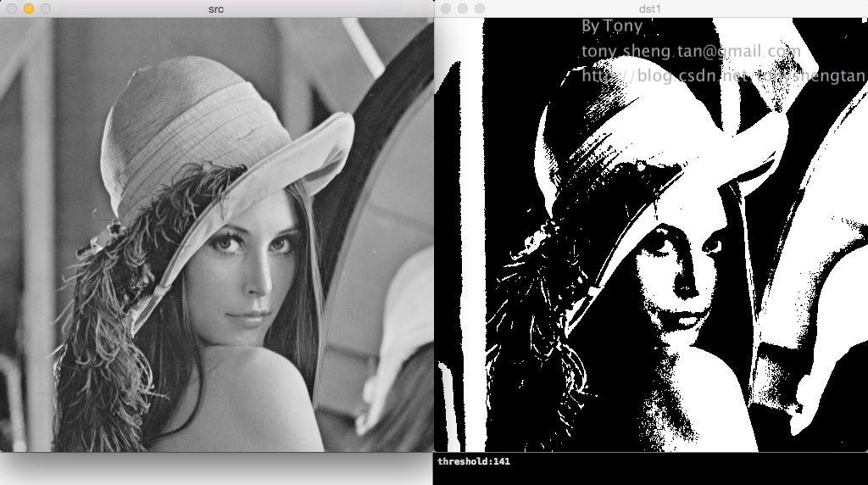
Task: Click the black status bar right of threshold text
Action: pyautogui.click(x=678, y=468)
